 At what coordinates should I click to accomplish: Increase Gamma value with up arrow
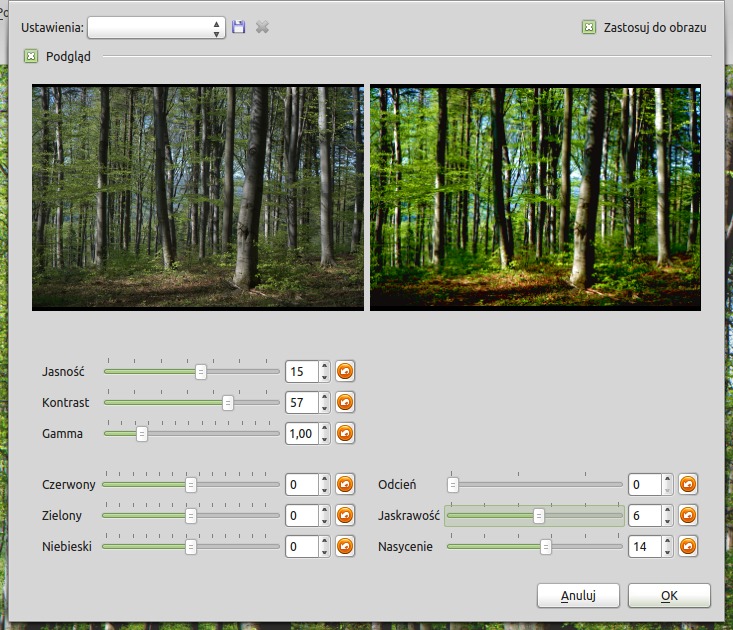click(324, 428)
